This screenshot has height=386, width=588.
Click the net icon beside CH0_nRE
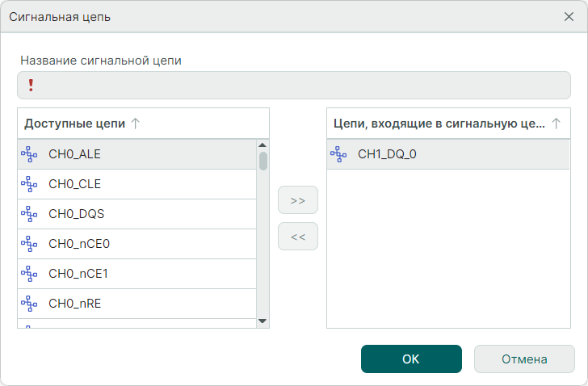29,304
